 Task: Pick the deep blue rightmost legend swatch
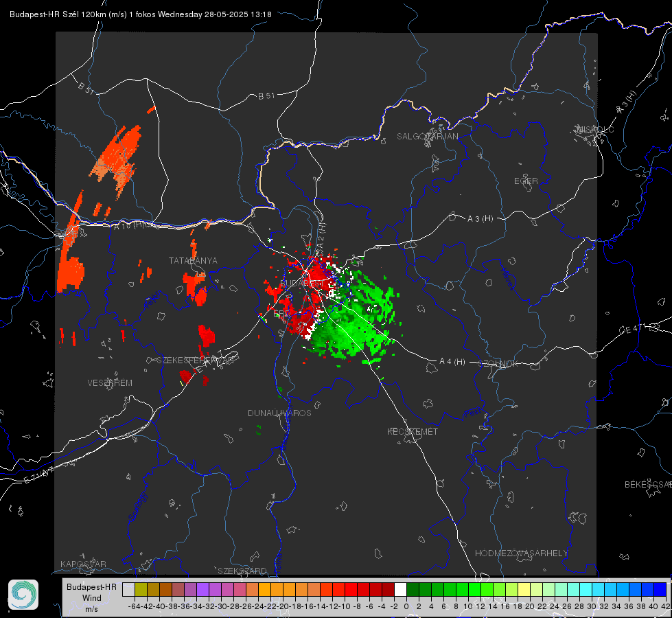(x=660, y=590)
